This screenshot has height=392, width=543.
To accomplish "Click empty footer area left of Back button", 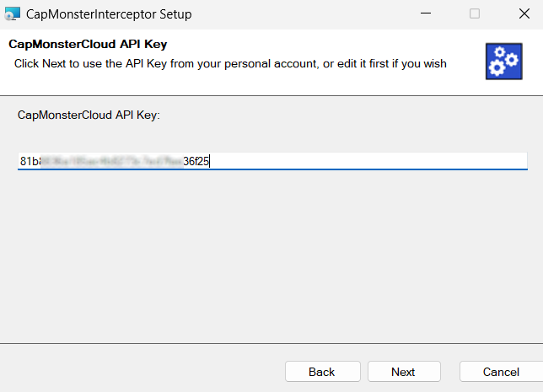I will pyautogui.click(x=135, y=372).
